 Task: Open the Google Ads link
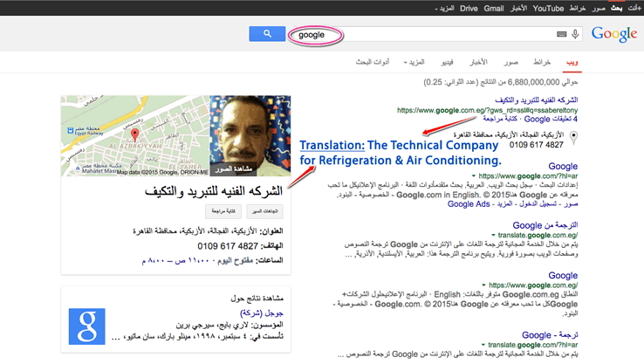pyautogui.click(x=471, y=204)
